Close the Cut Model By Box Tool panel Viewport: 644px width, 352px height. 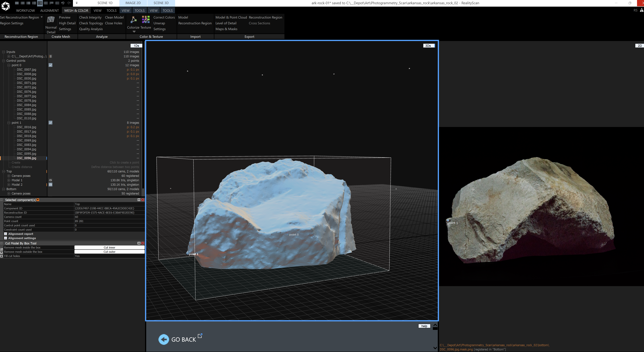(143, 243)
